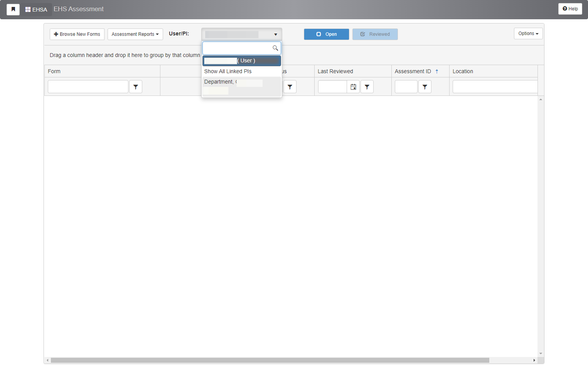Toggle the Open assessments filter
This screenshot has height=367, width=588.
click(x=327, y=34)
